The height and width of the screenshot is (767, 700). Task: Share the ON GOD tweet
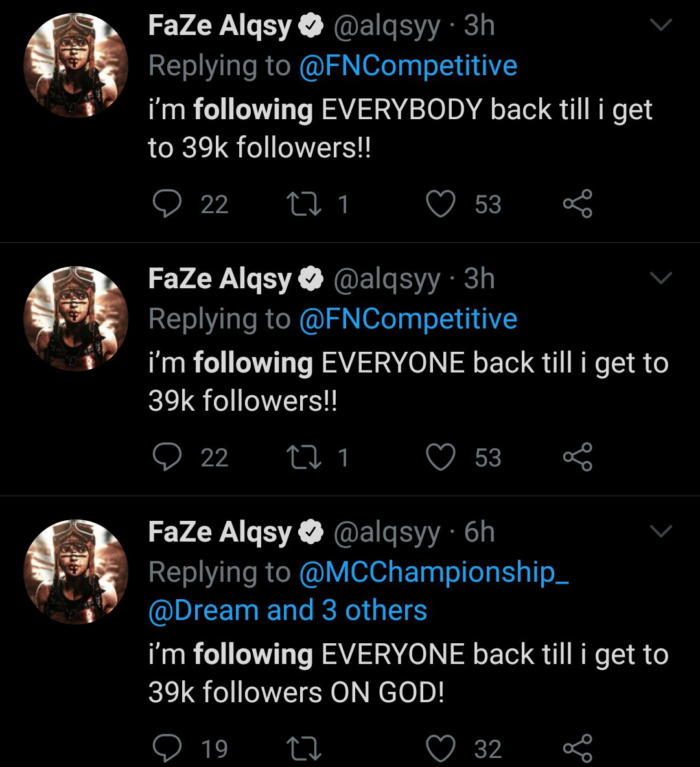577,749
